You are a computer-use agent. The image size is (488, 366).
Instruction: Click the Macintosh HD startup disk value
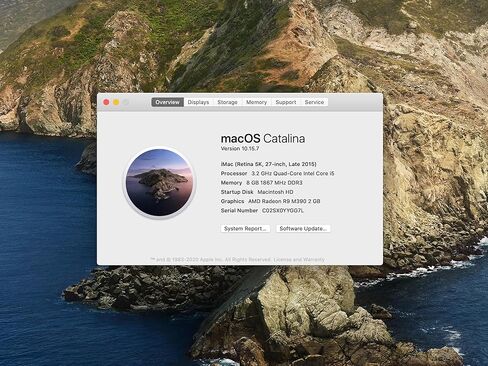click(275, 192)
